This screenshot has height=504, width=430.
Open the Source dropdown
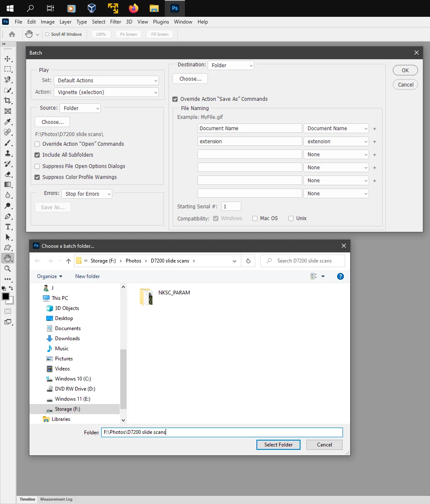pos(80,108)
